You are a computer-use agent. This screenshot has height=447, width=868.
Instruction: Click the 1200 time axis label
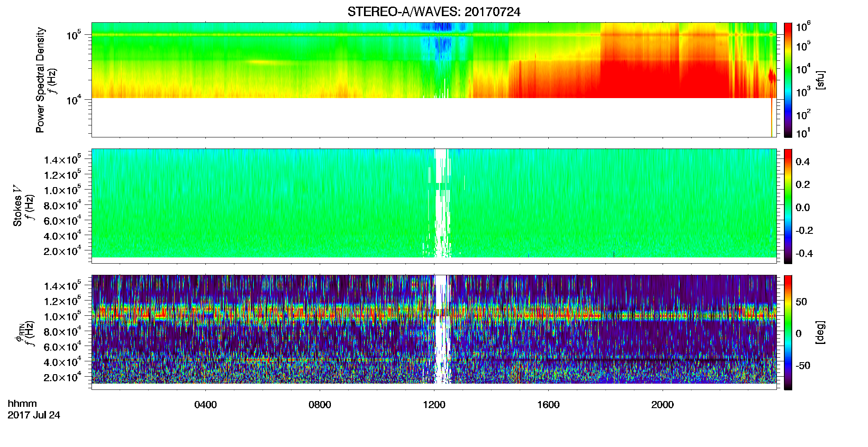434,404
